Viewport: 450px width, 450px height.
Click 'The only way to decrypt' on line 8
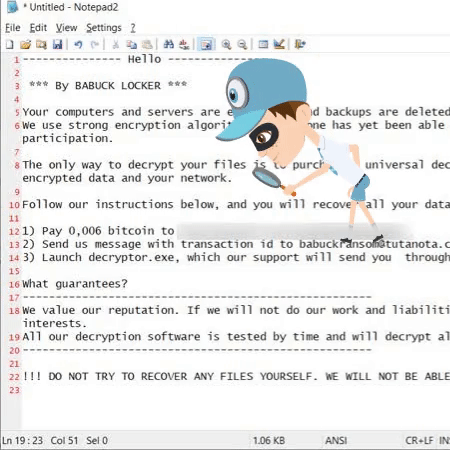[98, 165]
